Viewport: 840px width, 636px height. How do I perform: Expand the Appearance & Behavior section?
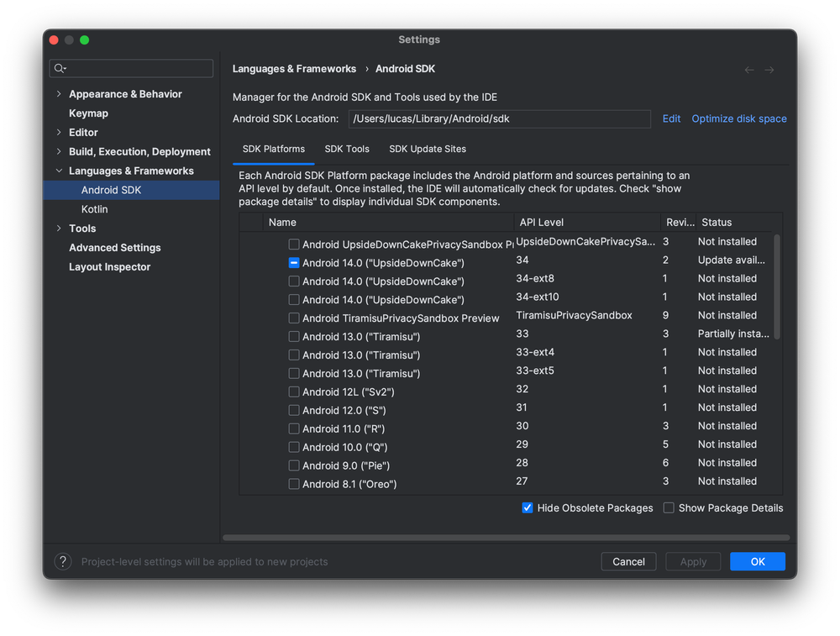58,93
